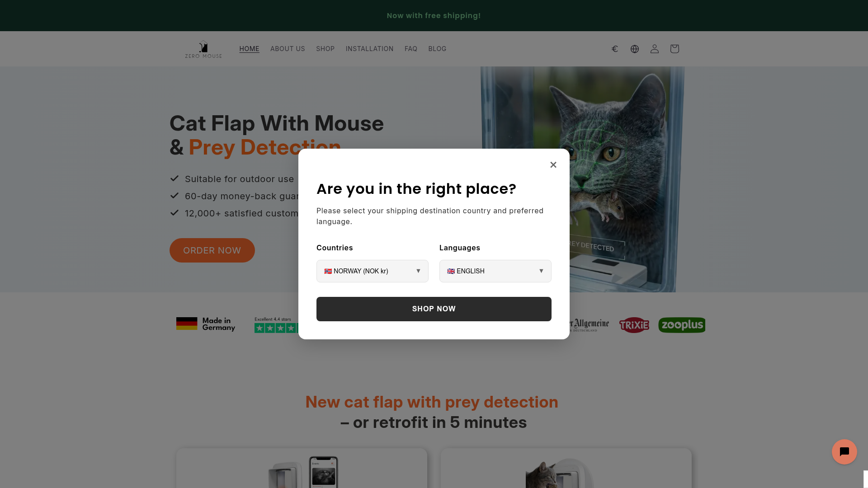868x488 pixels.
Task: Click the Trixie brand logo
Action: 634,325
